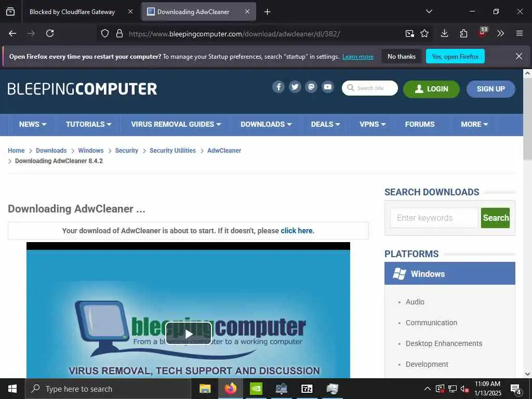Click the BleepingComputer site logo
Screen dimensions: 532x399
point(83,89)
